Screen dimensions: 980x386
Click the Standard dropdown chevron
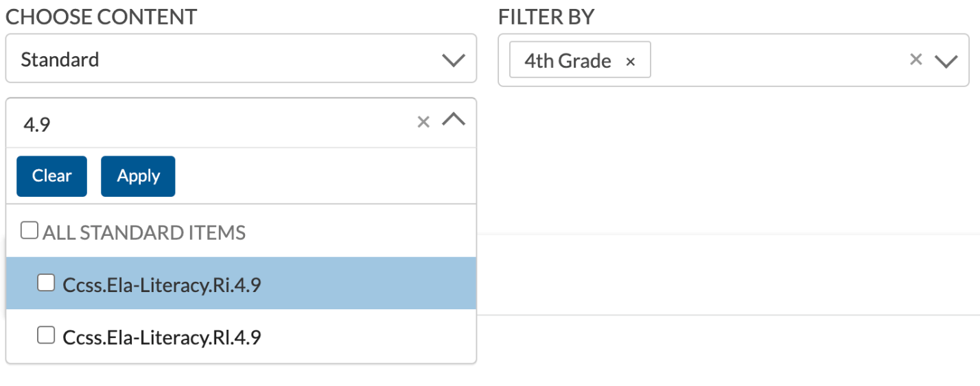click(454, 60)
